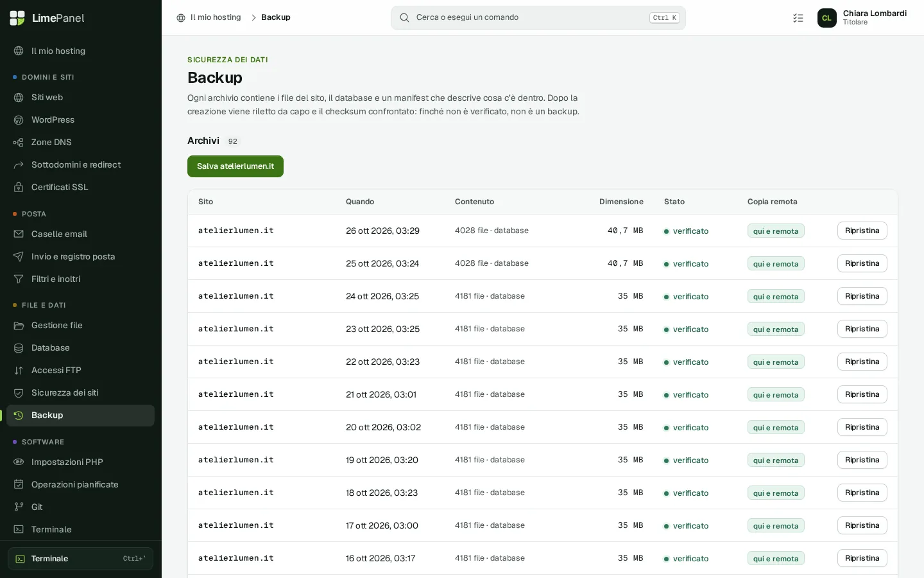Click Ripristina for 24 ott 2026 backup

coord(862,296)
